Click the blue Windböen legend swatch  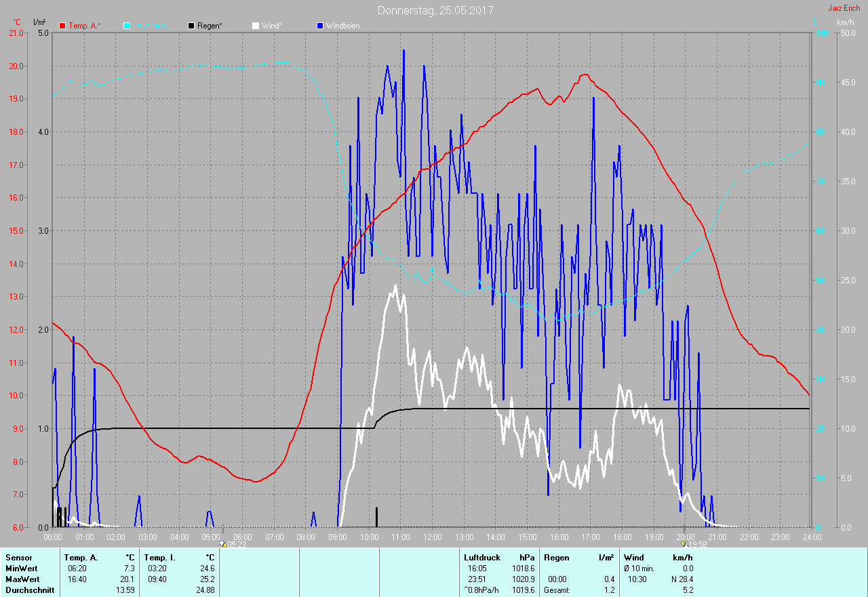tap(320, 26)
